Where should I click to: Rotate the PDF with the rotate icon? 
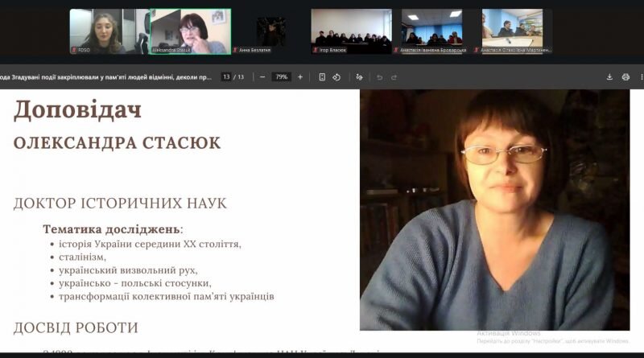(336, 76)
